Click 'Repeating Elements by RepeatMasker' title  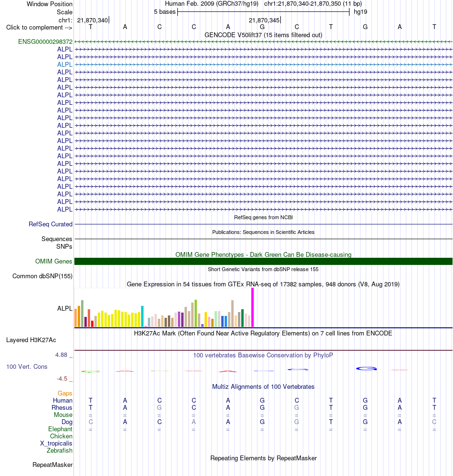(263, 458)
